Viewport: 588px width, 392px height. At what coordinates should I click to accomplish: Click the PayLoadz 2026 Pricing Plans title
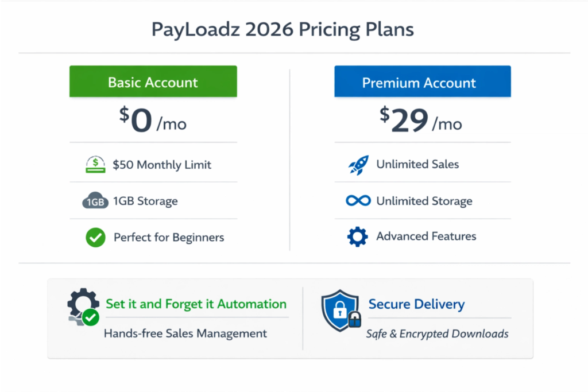pyautogui.click(x=282, y=30)
